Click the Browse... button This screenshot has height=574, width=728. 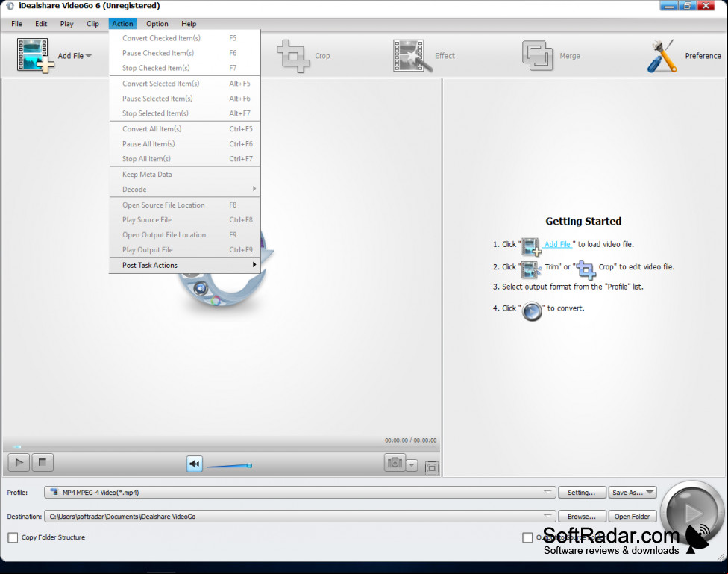[x=582, y=517]
